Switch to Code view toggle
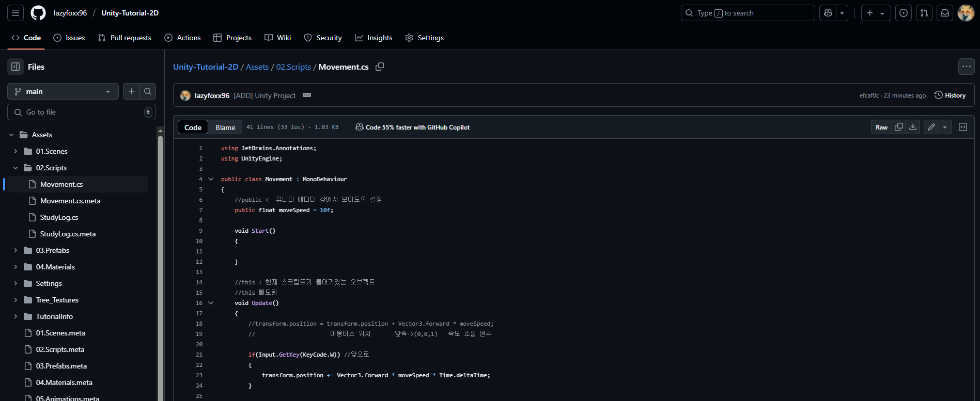980x401 pixels. coord(193,127)
